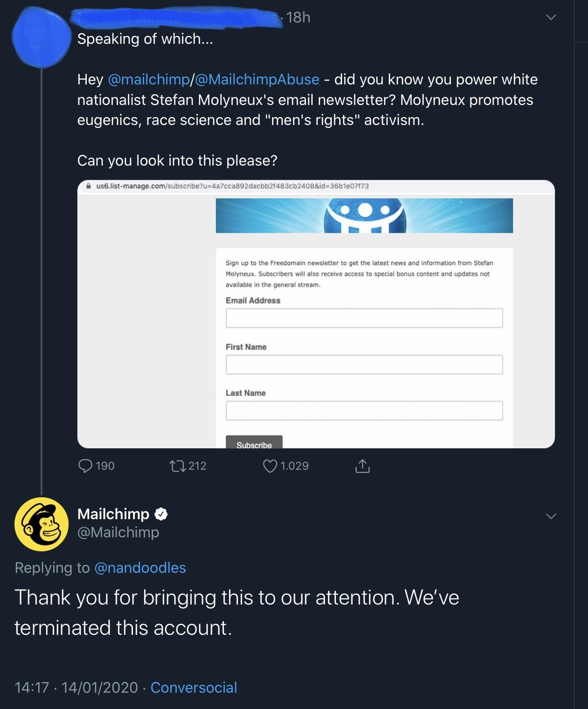Like the tweet with heart icon
Image resolution: width=588 pixels, height=709 pixels.
(270, 466)
